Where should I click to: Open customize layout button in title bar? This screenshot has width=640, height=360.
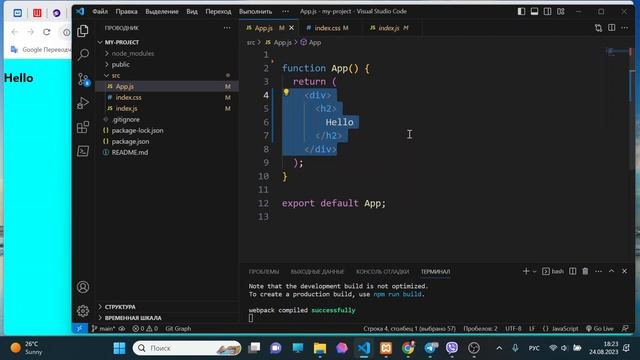coord(561,11)
